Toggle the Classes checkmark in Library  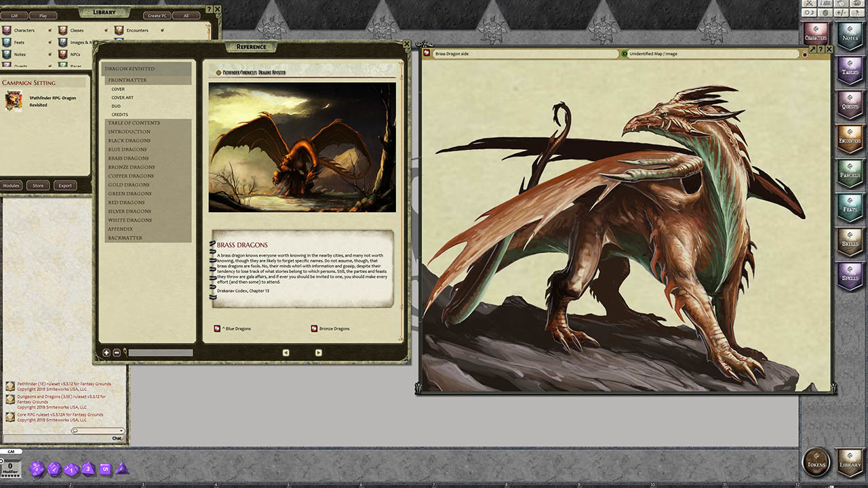click(106, 30)
